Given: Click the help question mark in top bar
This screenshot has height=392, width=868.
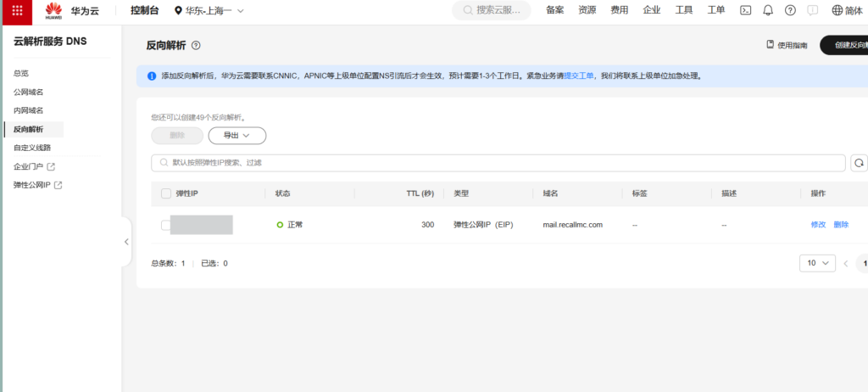Looking at the screenshot, I should click(x=790, y=10).
